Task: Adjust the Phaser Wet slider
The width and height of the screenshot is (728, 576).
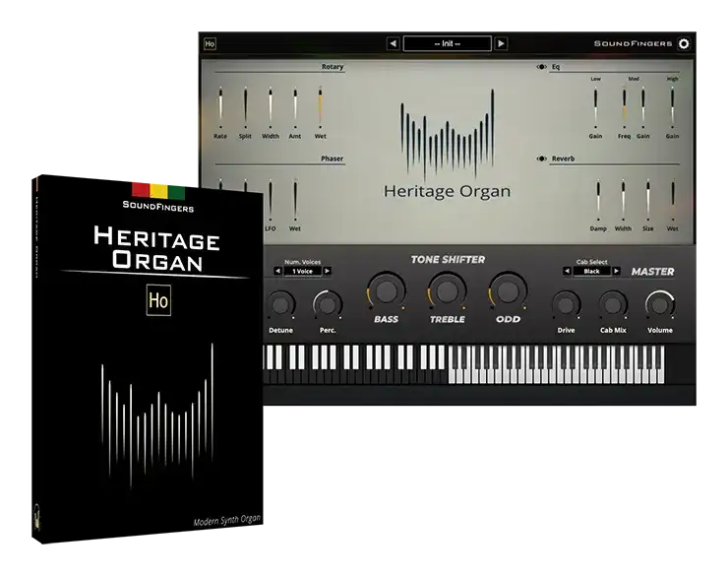Action: tap(295, 200)
